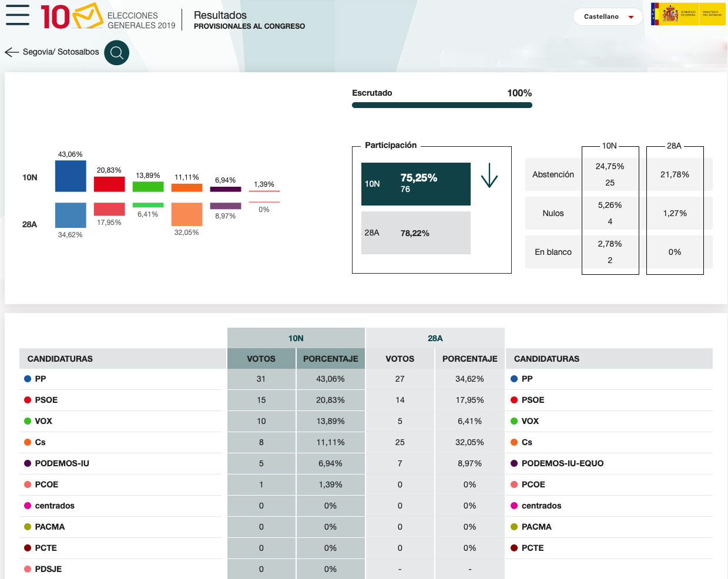Image resolution: width=728 pixels, height=579 pixels.
Task: Click the green VOX dot in right table
Action: point(514,421)
